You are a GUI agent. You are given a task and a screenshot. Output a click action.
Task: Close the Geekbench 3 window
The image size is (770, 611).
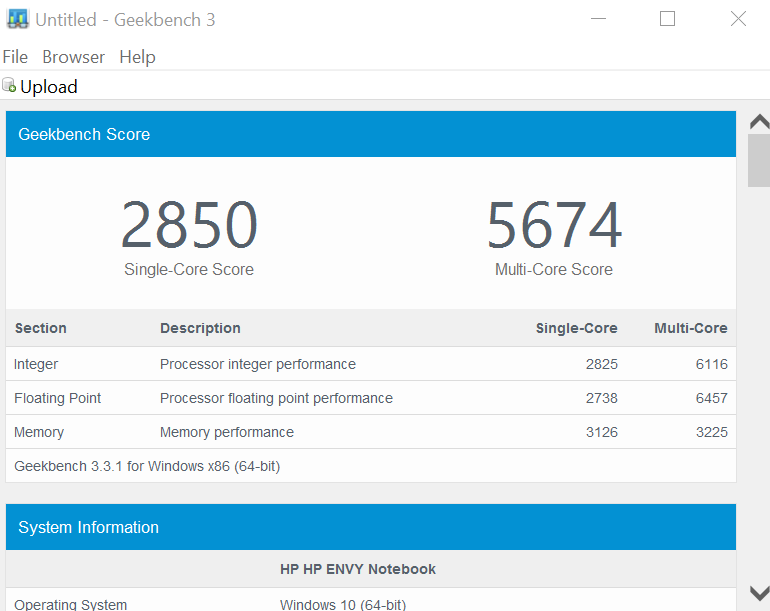(x=738, y=19)
